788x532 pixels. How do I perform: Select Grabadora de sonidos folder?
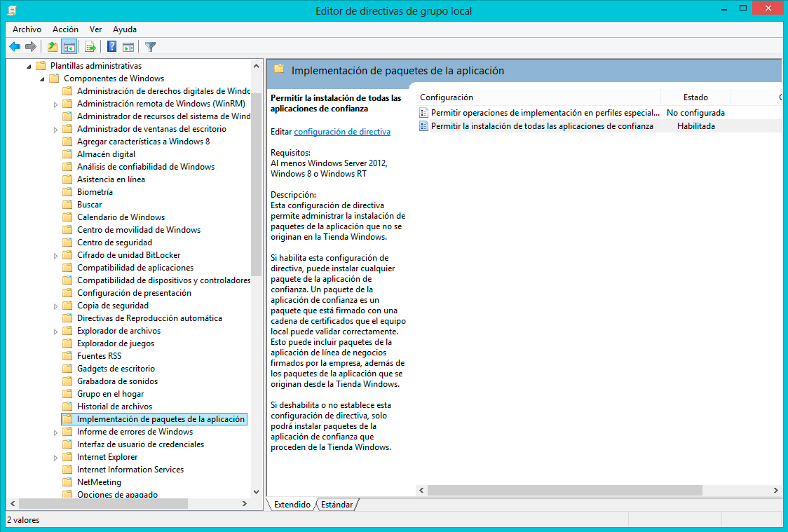pyautogui.click(x=117, y=381)
